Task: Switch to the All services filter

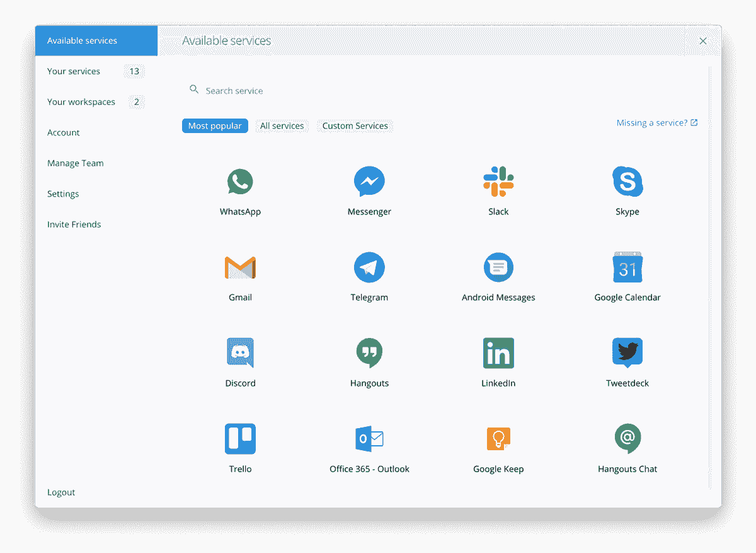Action: (x=282, y=125)
